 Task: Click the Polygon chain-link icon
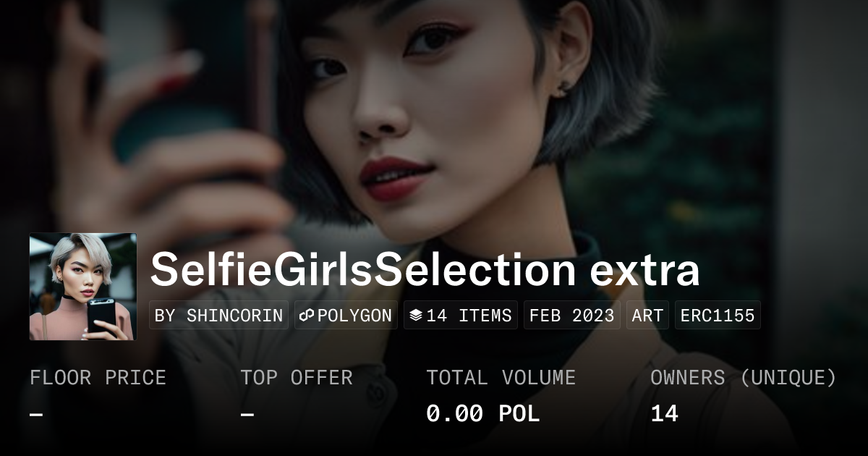307,316
